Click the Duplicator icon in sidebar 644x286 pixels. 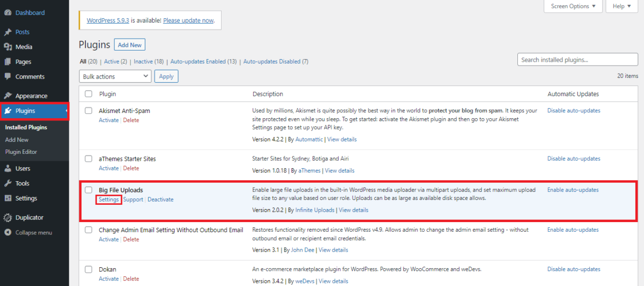[x=8, y=218]
